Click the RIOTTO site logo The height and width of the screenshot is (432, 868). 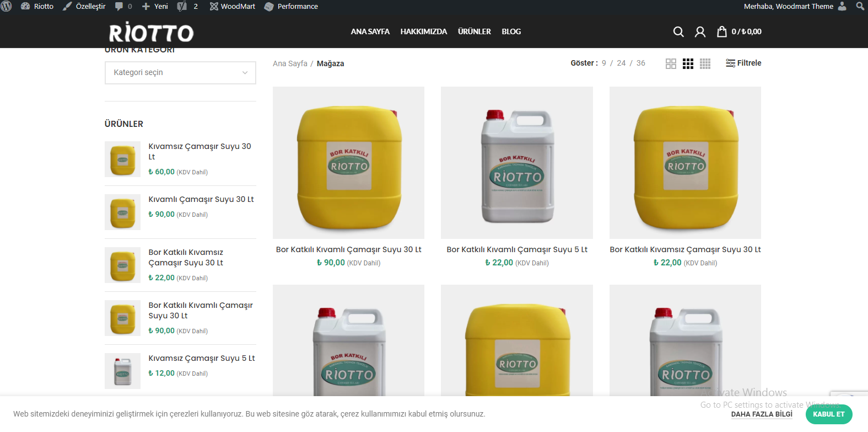point(151,33)
